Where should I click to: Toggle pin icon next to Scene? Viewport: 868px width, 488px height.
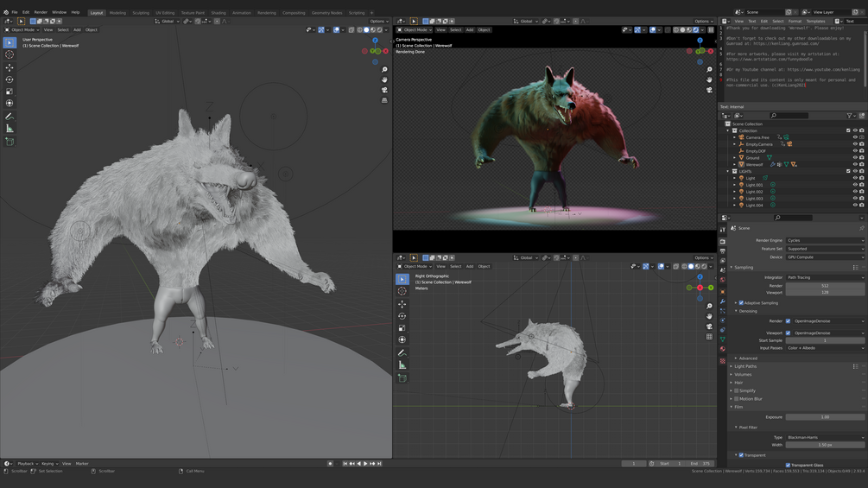click(x=862, y=228)
